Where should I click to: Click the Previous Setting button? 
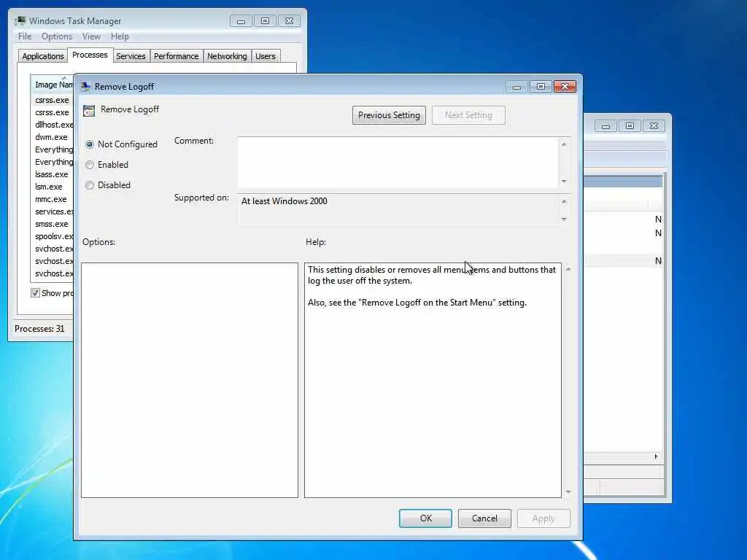click(389, 115)
